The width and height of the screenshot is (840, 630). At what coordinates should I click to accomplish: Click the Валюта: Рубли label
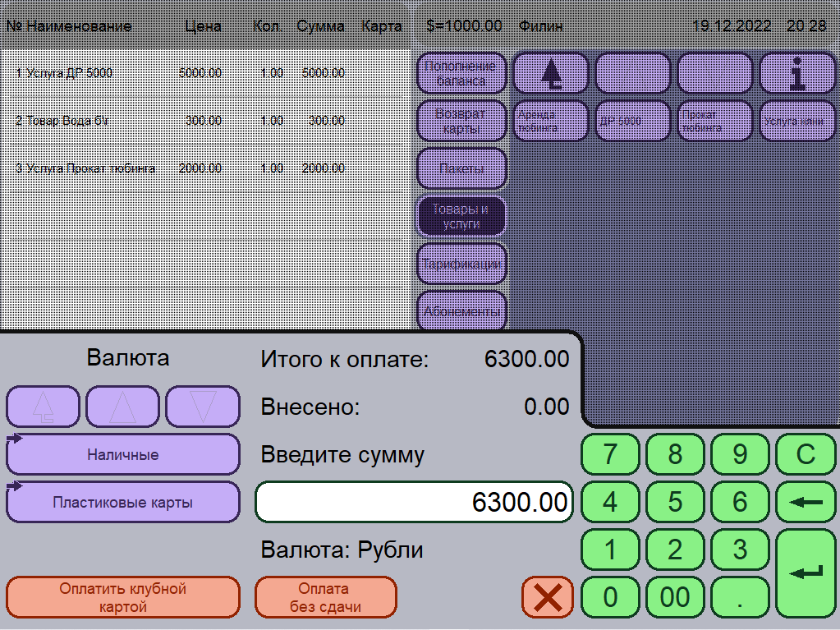[342, 550]
